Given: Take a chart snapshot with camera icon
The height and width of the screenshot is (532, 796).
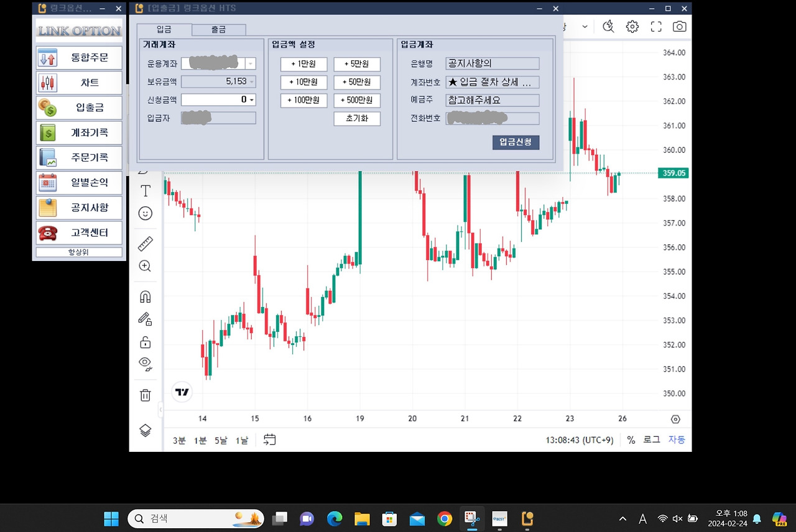Looking at the screenshot, I should pos(680,27).
